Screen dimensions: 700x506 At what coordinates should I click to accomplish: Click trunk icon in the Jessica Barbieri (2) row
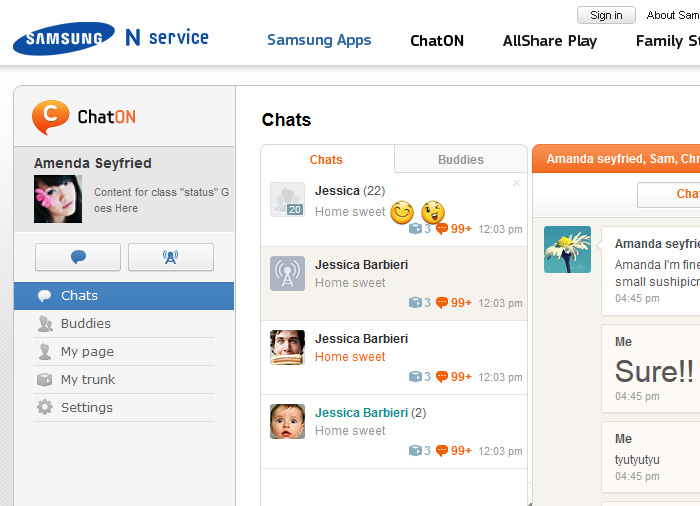[415, 451]
